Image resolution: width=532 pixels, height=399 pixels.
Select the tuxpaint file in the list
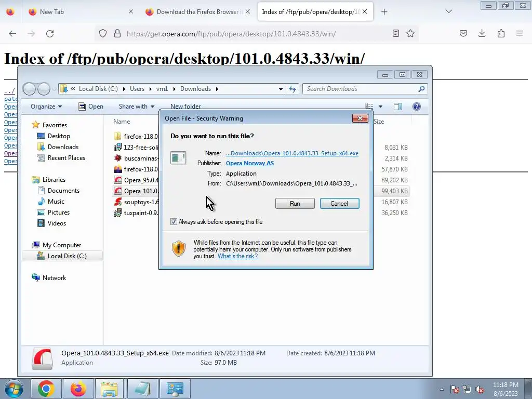coord(137,212)
